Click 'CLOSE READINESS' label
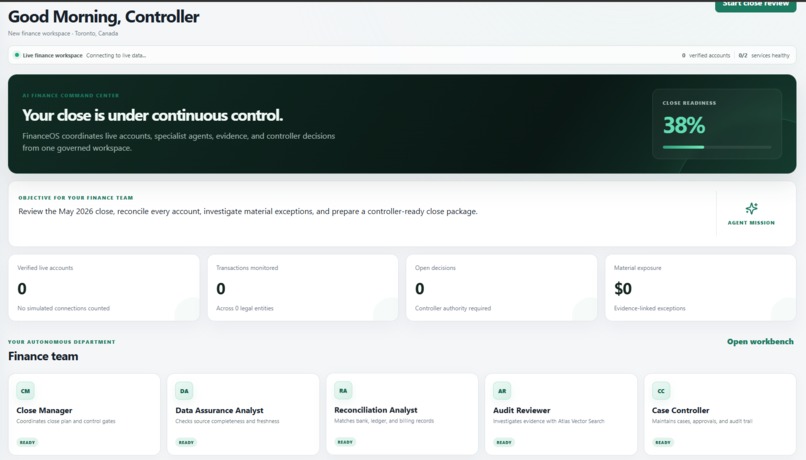The image size is (806, 460). point(689,103)
